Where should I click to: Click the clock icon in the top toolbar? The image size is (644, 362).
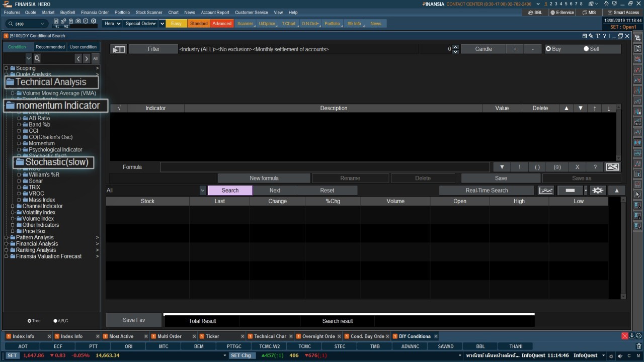pos(86,22)
